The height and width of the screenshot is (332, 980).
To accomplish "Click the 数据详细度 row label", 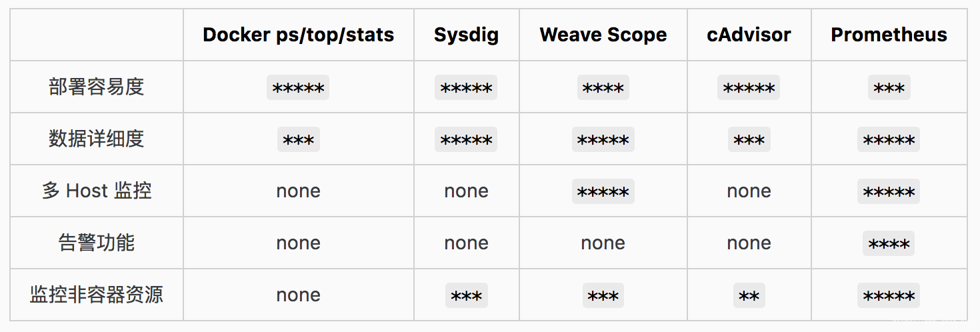I will point(97,139).
